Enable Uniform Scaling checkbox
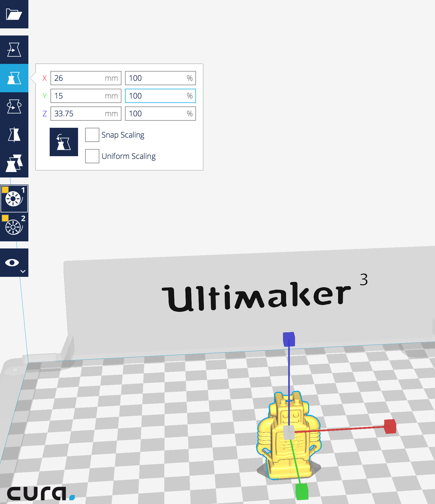 [92, 156]
